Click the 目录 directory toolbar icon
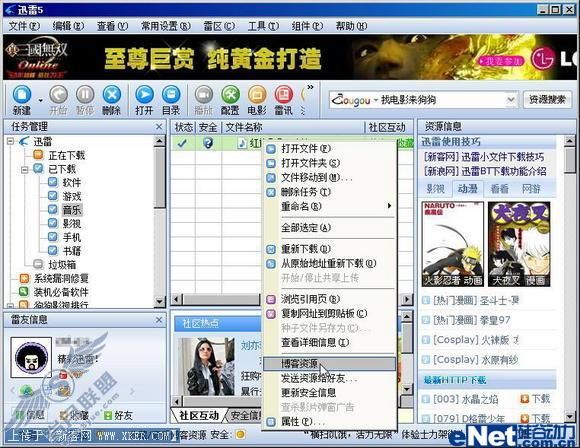Viewport: 580px width, 448px height. 171,100
